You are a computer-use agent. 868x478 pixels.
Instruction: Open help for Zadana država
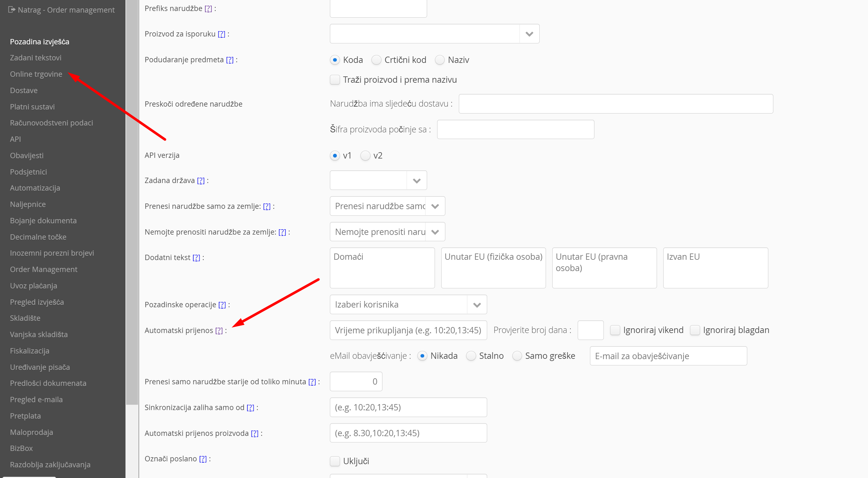coord(201,181)
